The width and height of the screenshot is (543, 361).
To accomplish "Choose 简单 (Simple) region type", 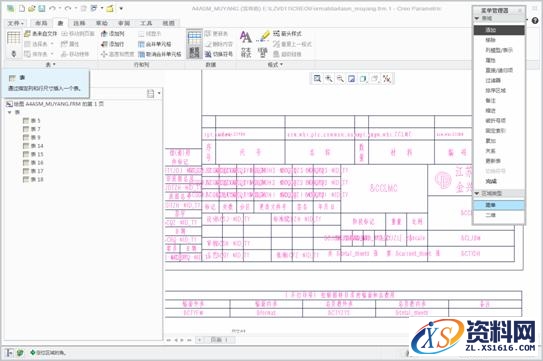I will pyautogui.click(x=499, y=205).
